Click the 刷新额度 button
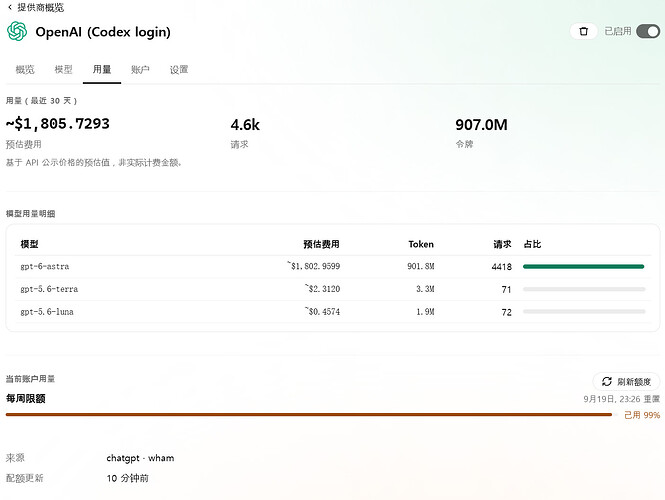665x500 pixels. [626, 382]
